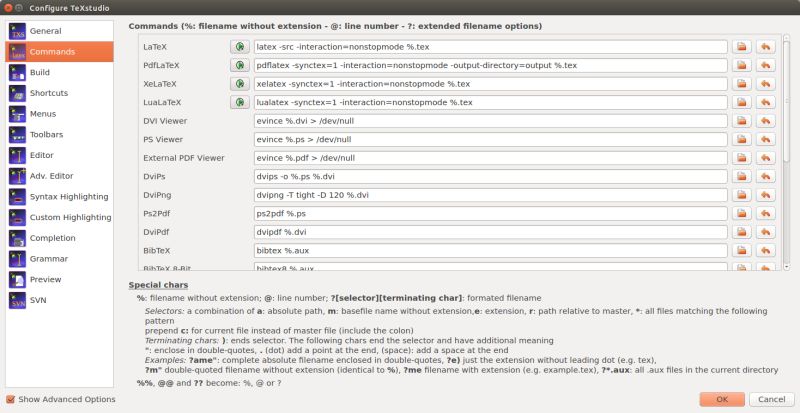The height and width of the screenshot is (413, 800).
Task: Browse for PdfLaTeX executable via folder icon
Action: 742,65
